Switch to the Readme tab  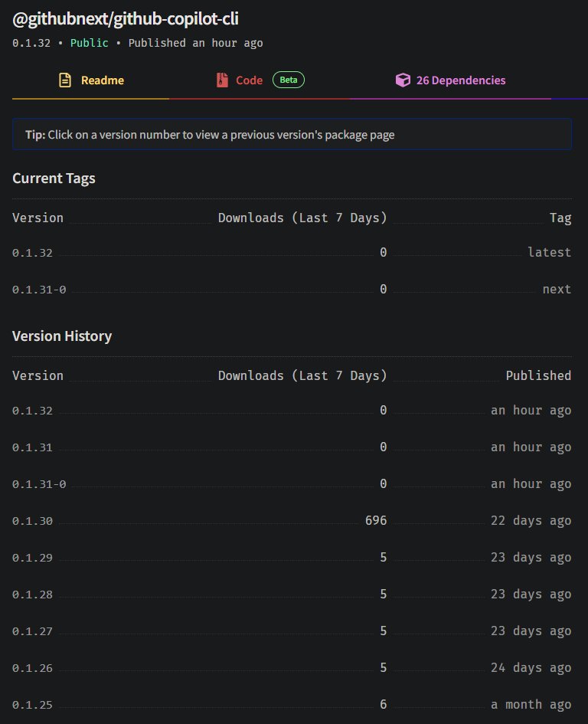pos(91,80)
